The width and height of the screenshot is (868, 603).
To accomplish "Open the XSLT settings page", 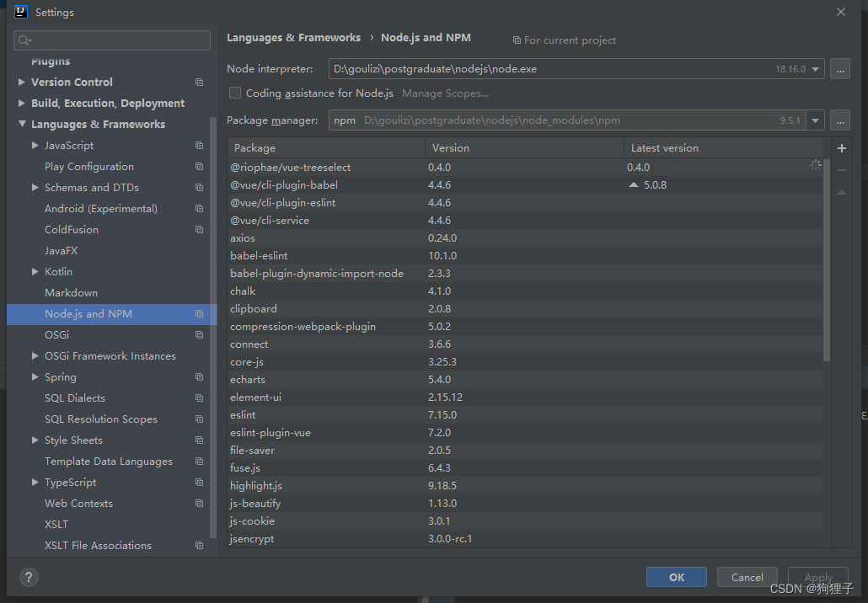I will tap(56, 525).
